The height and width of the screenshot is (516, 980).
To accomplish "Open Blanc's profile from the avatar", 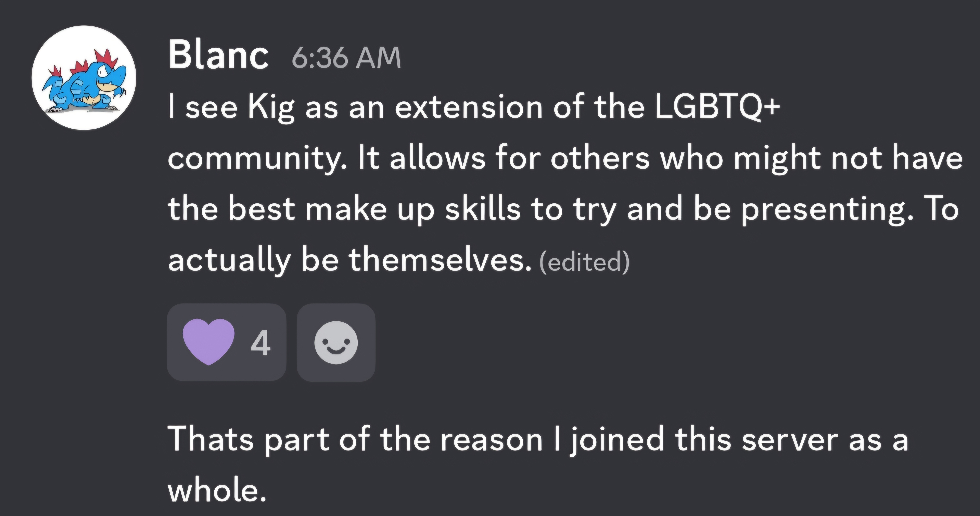I will [x=84, y=78].
